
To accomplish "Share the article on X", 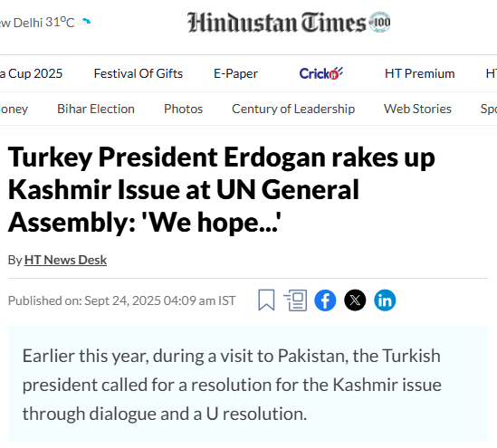I will (355, 300).
